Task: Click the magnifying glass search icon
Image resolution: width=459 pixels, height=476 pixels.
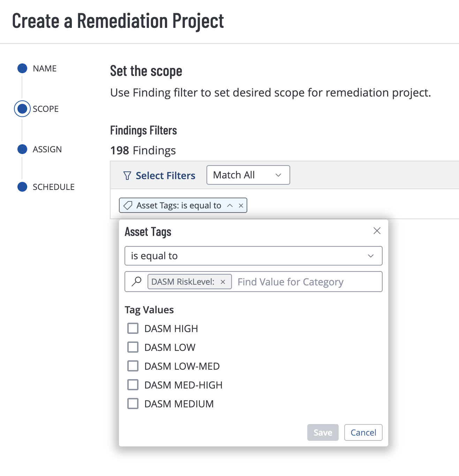Action: pos(136,282)
